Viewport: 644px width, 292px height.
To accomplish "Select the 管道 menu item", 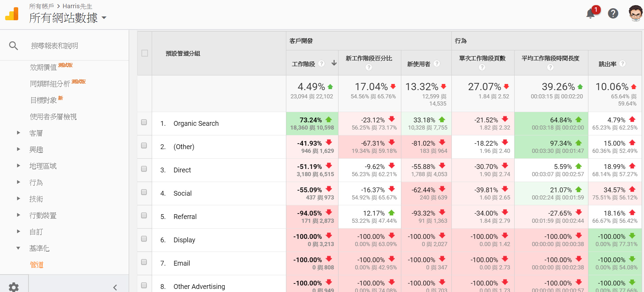I will pos(36,265).
